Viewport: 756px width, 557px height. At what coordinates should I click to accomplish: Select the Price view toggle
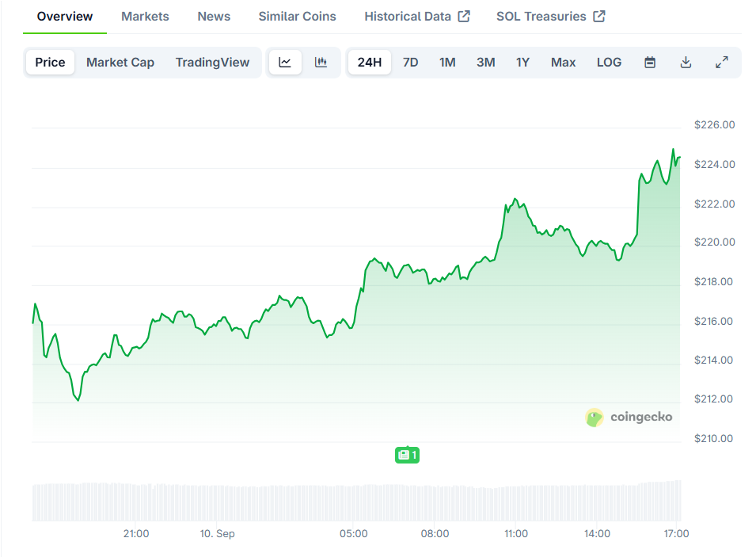[50, 63]
